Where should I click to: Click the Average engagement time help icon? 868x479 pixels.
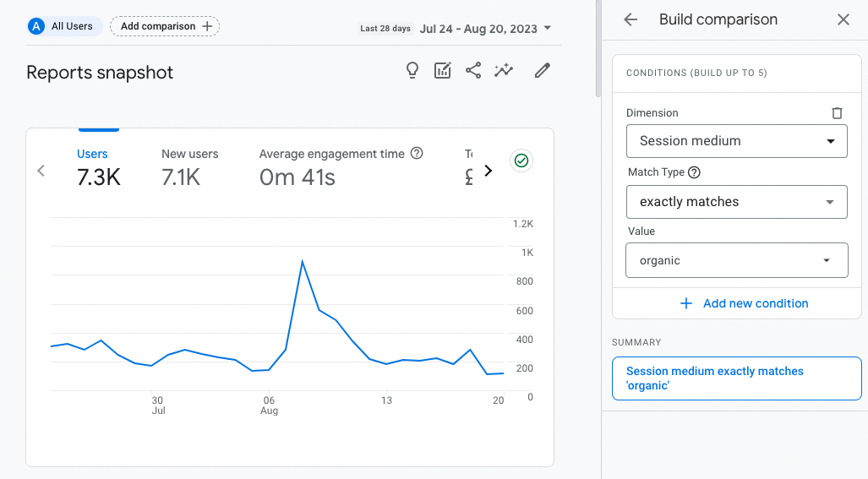point(416,154)
